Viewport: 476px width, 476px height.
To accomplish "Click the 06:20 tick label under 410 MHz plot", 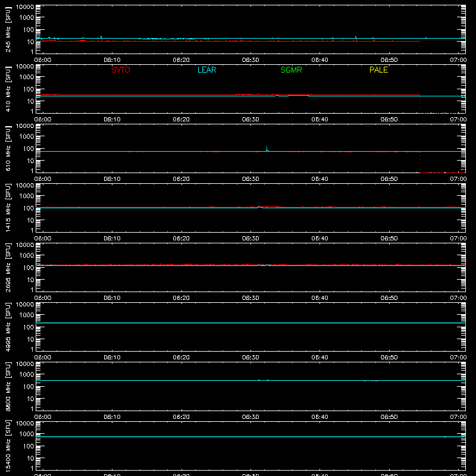I will (181, 120).
